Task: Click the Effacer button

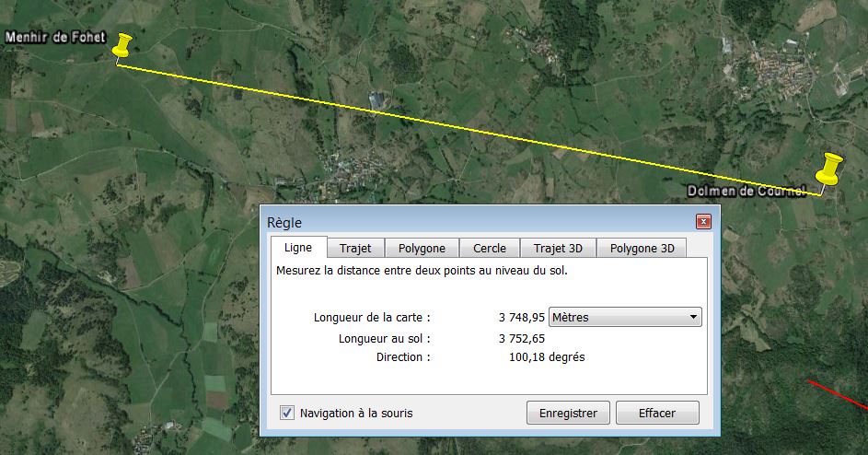Action: (x=657, y=413)
